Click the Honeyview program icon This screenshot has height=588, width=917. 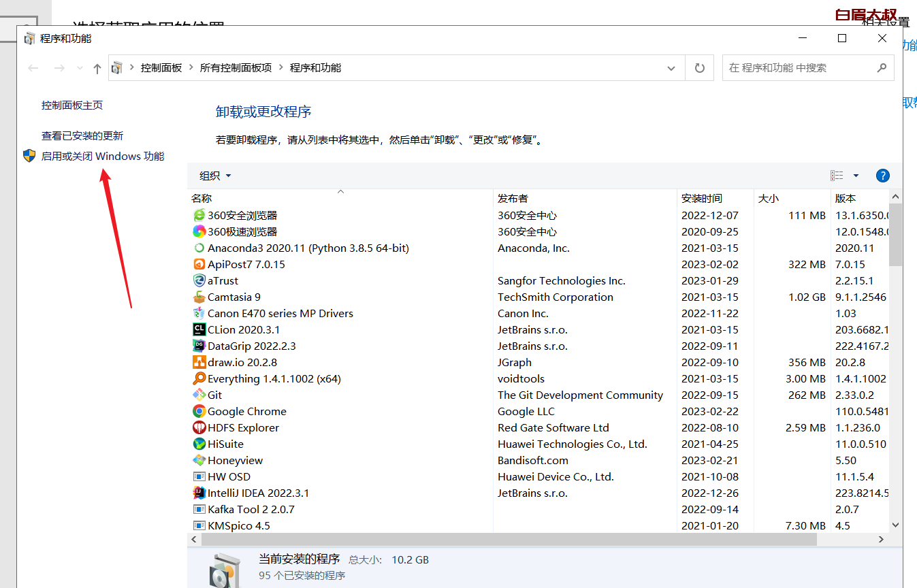(199, 460)
